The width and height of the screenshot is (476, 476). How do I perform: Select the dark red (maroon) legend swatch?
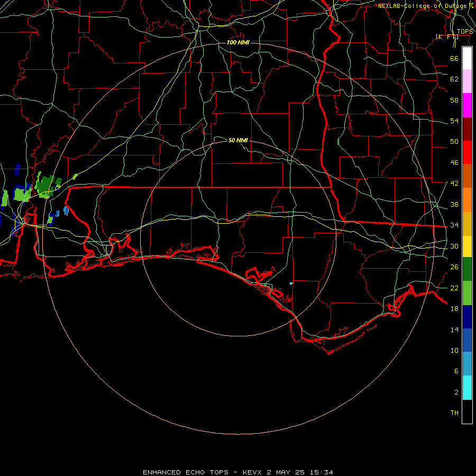[467, 129]
